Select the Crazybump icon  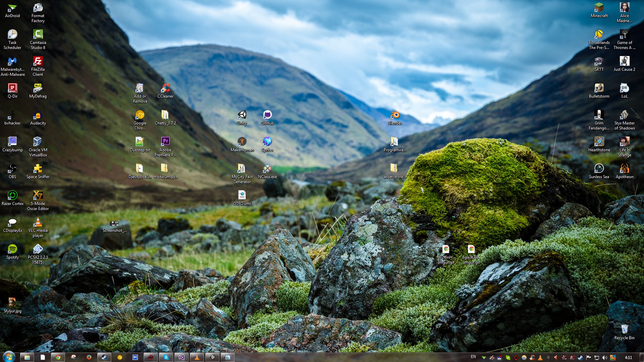12,145
